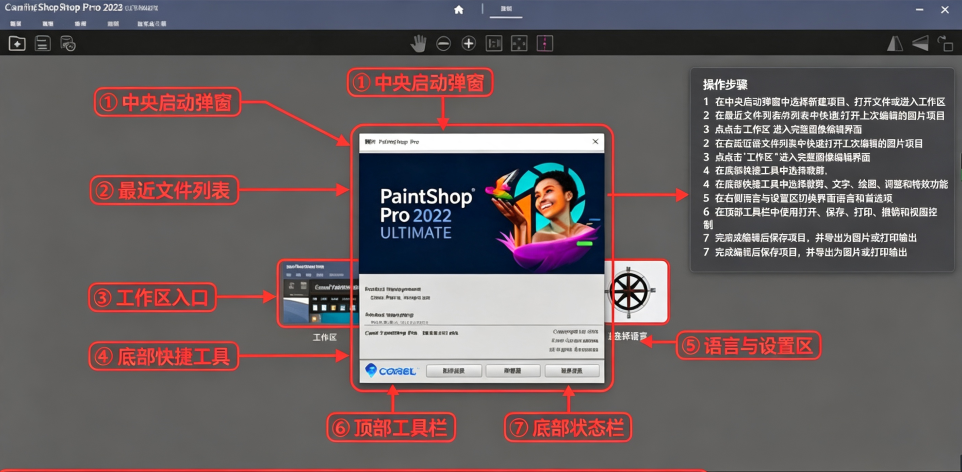Click the flip horizontal mirror icon
The height and width of the screenshot is (472, 962).
click(x=896, y=44)
